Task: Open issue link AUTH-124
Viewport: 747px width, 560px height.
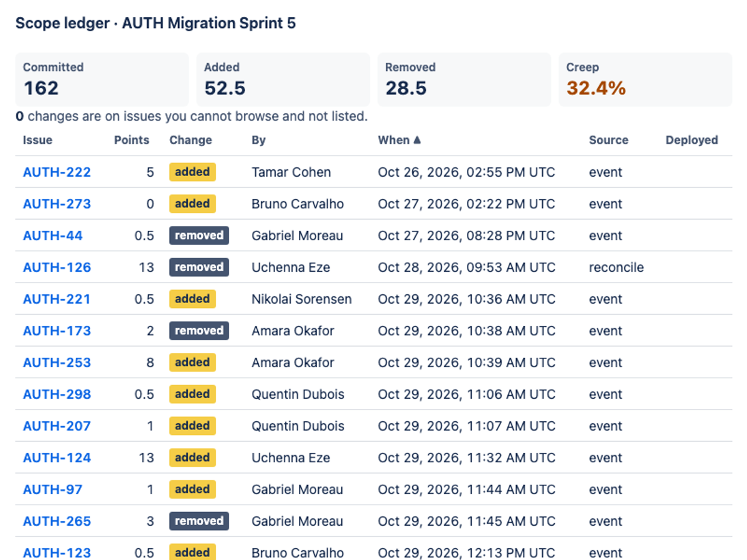Action: click(x=57, y=458)
